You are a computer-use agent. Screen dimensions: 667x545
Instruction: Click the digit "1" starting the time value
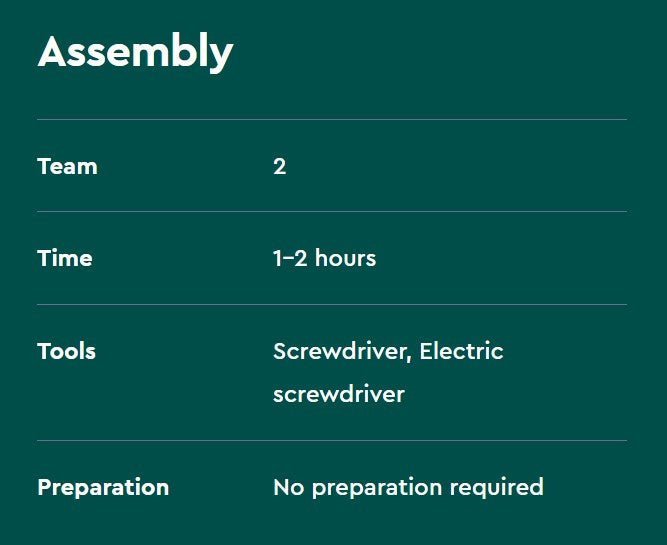(277, 258)
